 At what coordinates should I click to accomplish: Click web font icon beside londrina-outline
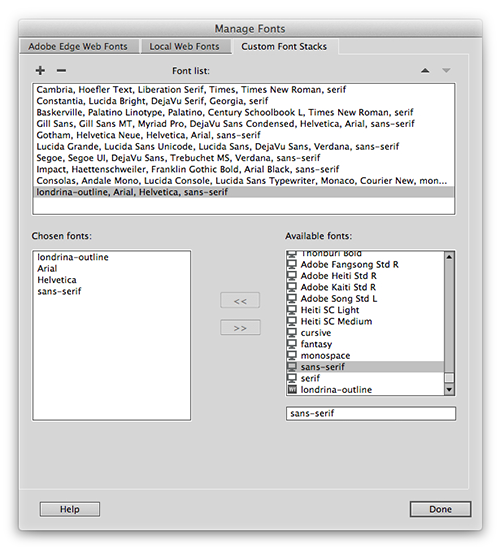click(x=292, y=390)
